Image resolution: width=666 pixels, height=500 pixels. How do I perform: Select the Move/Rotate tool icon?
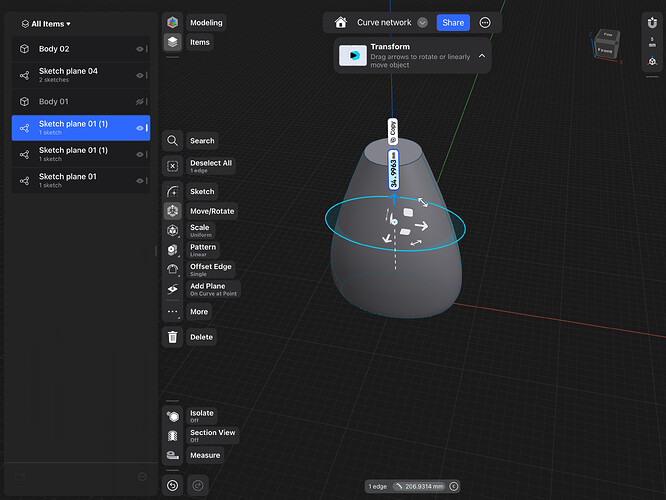(x=173, y=211)
